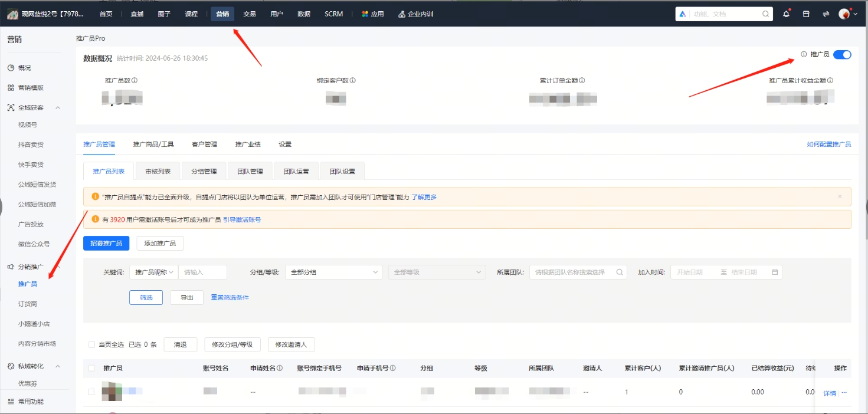Open the 引导激活账号 link
Screen dimensions: 868x414
242,219
